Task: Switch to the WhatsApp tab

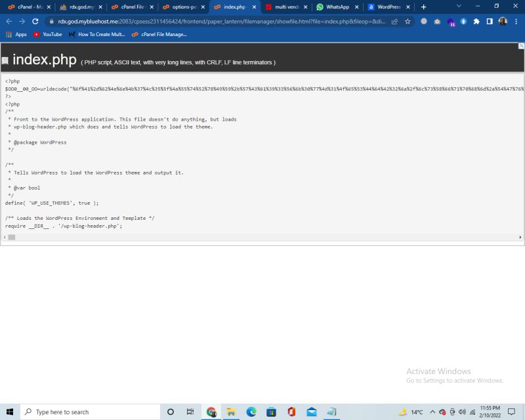Action: click(x=337, y=7)
